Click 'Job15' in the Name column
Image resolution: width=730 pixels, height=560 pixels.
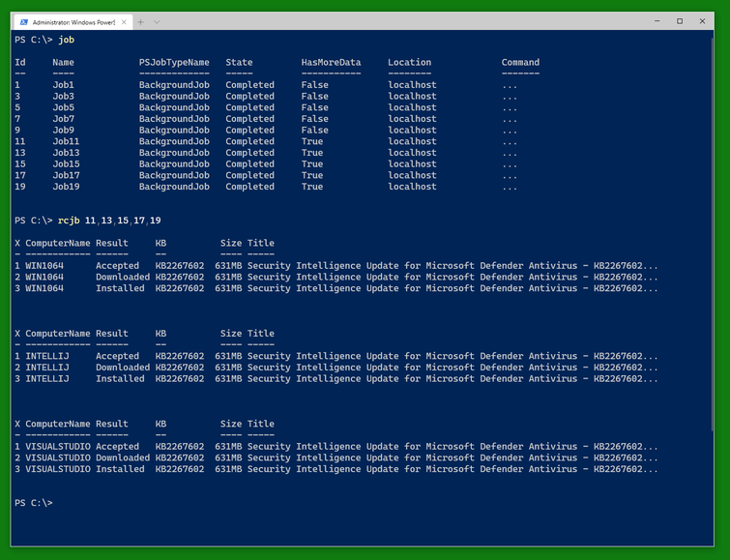66,164
